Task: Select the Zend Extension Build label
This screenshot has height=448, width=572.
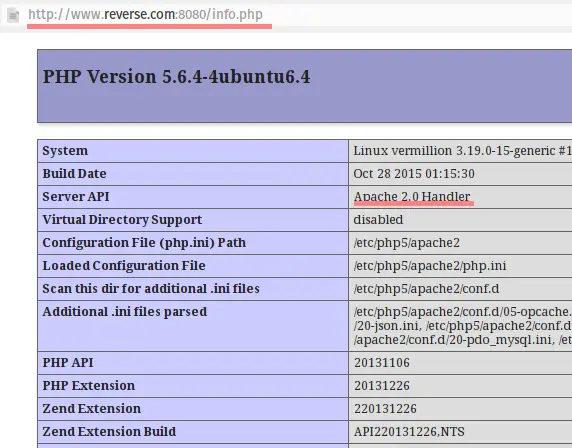Action: tap(109, 432)
